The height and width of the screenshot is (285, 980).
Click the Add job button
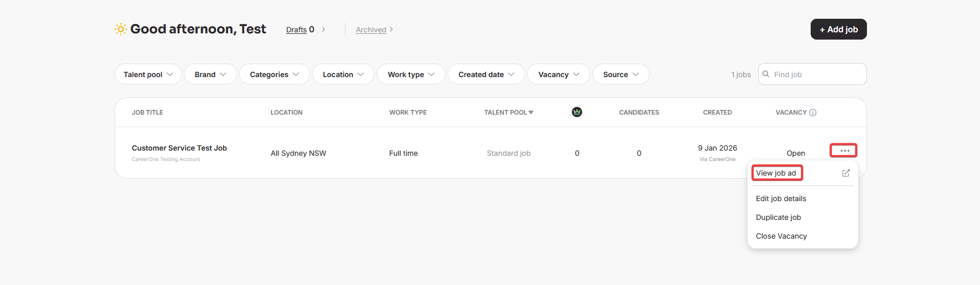838,29
